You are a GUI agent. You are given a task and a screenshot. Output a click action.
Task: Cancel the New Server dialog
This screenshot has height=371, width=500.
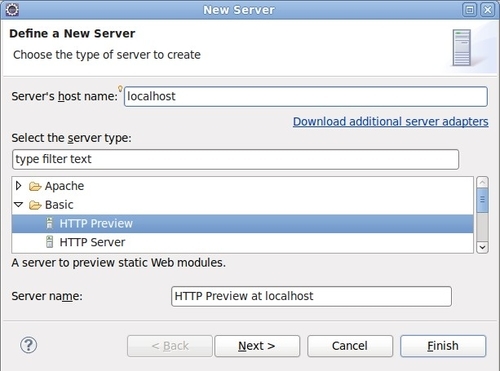coord(350,346)
